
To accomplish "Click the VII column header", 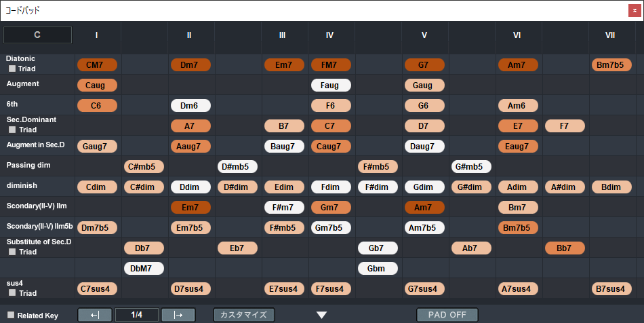I will coord(610,35).
